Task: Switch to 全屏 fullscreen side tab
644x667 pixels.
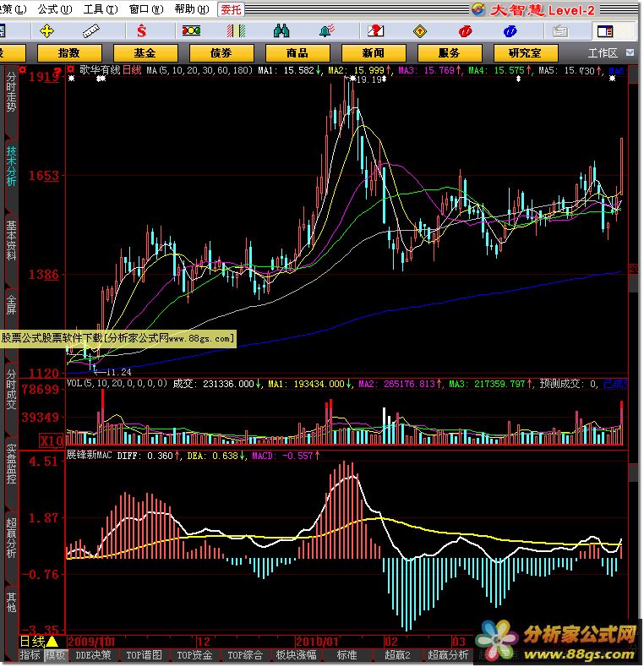Action: [11, 303]
